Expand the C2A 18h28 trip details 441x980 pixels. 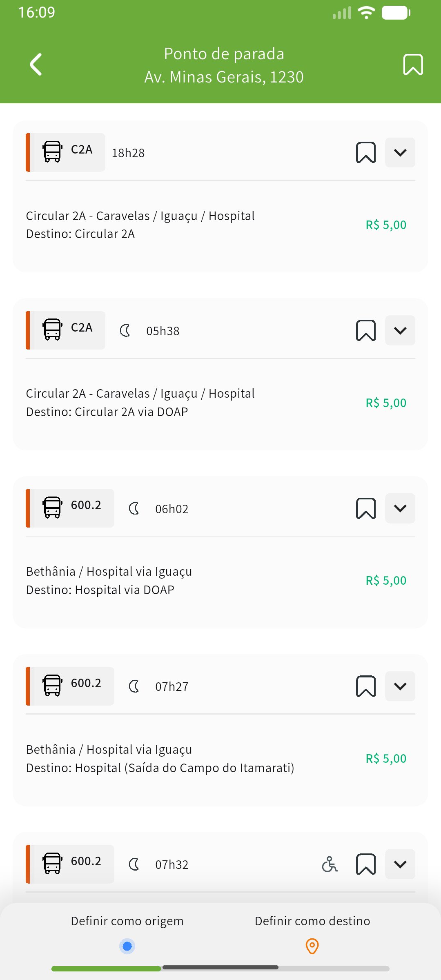(400, 152)
